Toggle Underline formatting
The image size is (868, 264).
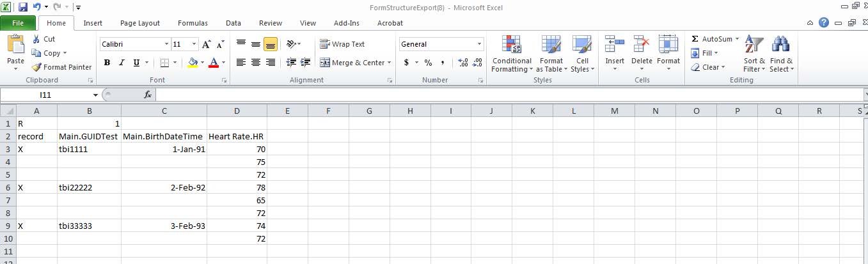(136, 63)
